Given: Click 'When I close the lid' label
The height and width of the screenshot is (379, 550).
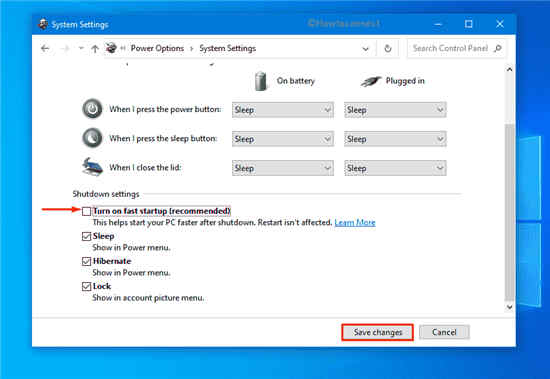Looking at the screenshot, I should coord(145,167).
